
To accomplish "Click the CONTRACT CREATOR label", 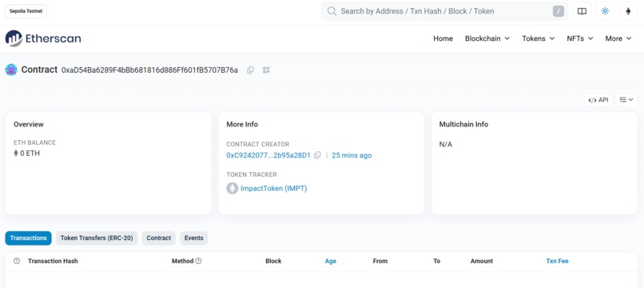I will coord(258,145).
